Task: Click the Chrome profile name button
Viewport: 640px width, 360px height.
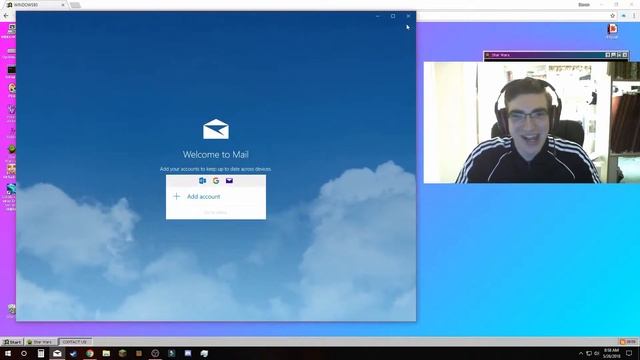Action: click(x=584, y=4)
